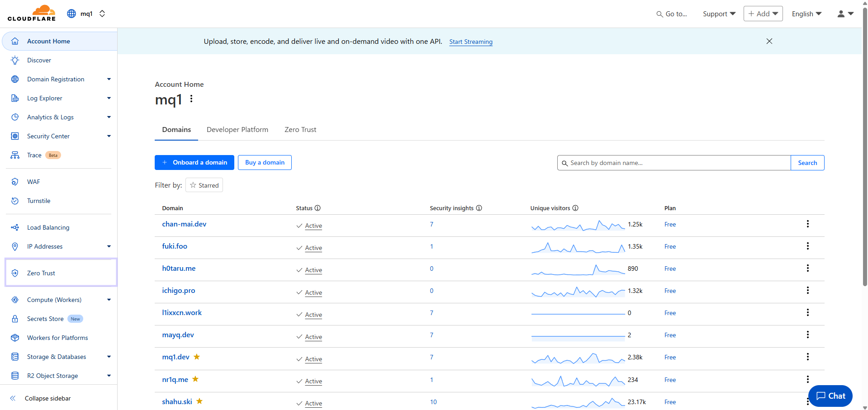Click the Buy a domain button

tap(265, 162)
